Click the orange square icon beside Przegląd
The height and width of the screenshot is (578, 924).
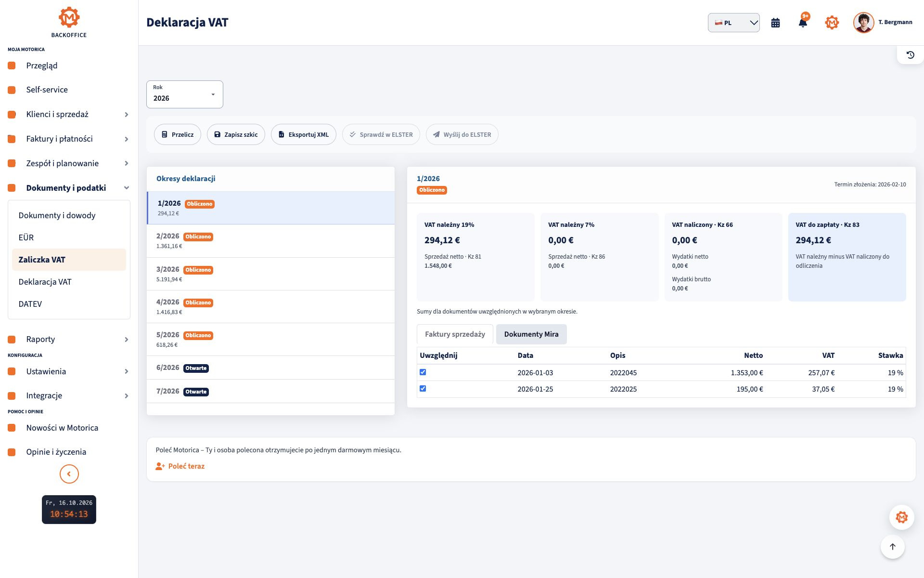click(x=12, y=66)
